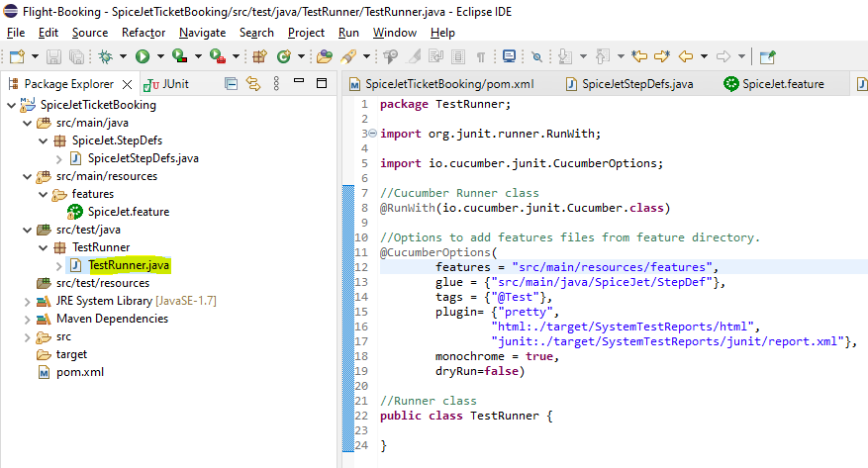The image size is (868, 468).
Task: Click the Next Annotation icon
Action: [x=564, y=56]
